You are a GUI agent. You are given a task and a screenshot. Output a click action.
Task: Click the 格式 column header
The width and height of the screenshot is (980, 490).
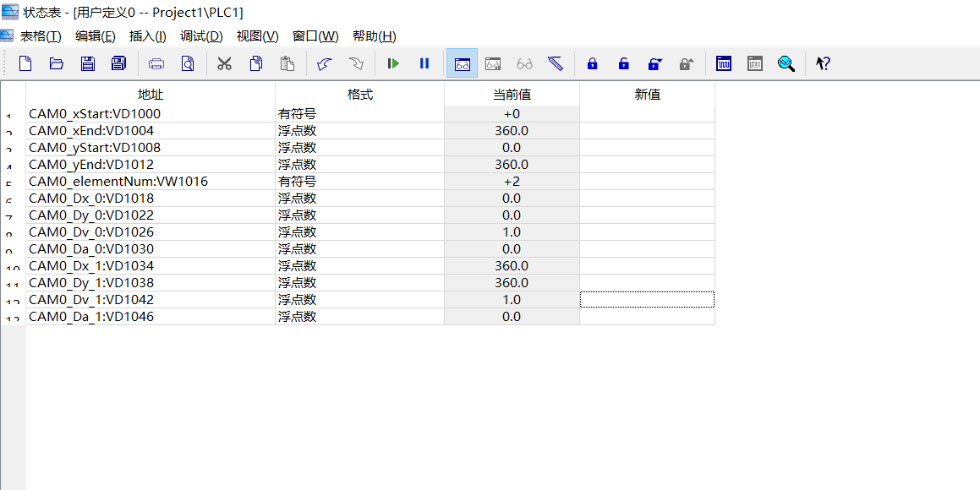pyautogui.click(x=359, y=95)
